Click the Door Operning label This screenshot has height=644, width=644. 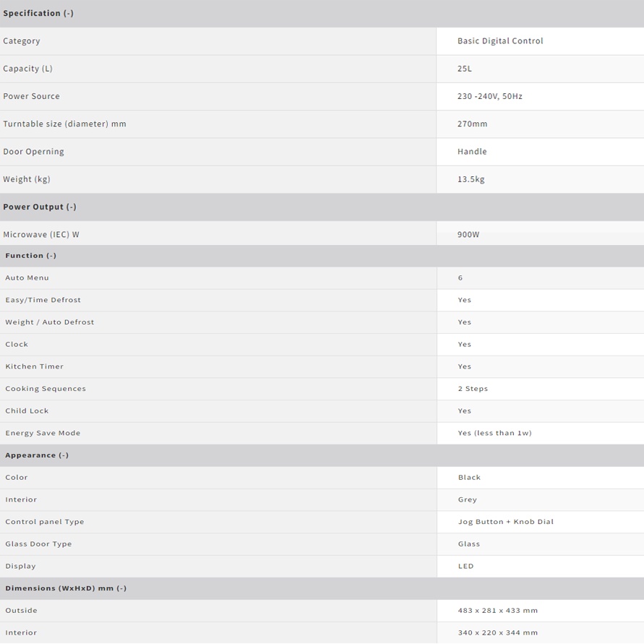click(33, 152)
